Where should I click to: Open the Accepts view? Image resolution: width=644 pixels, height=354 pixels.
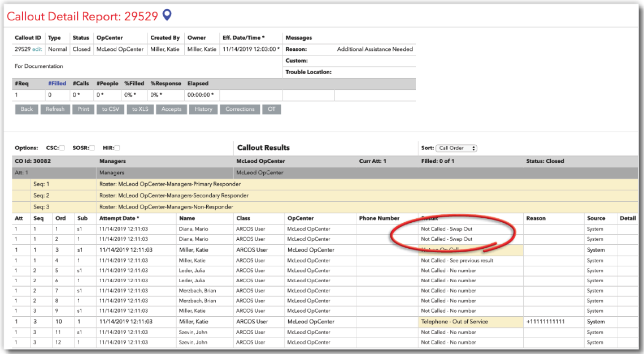point(171,109)
